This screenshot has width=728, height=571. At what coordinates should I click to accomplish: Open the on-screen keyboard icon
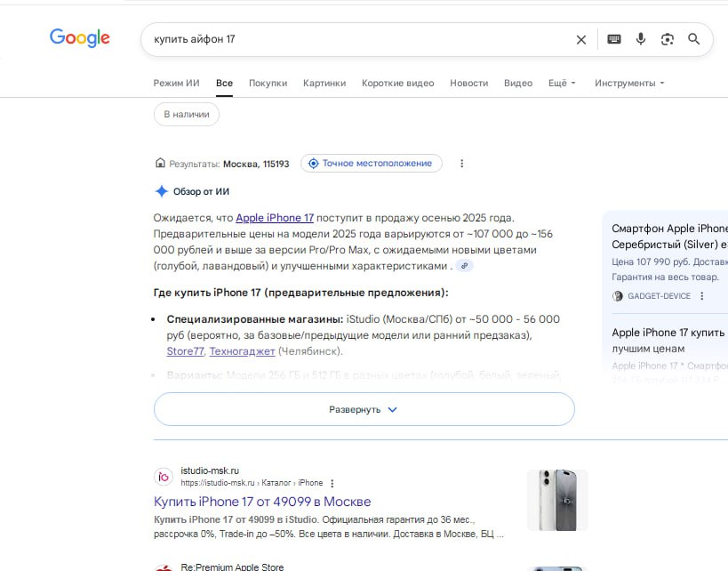tap(613, 39)
